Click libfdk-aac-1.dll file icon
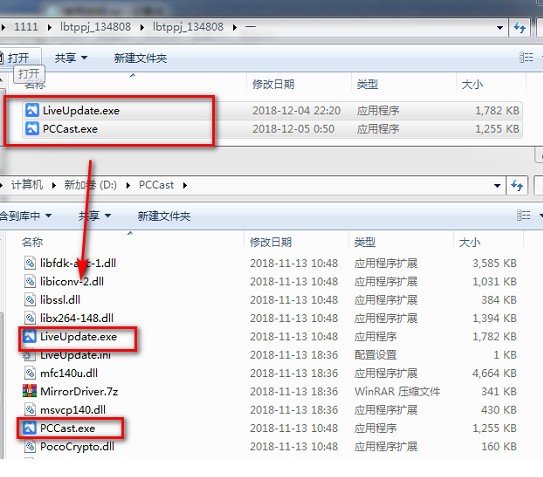543x477 pixels. point(30,263)
